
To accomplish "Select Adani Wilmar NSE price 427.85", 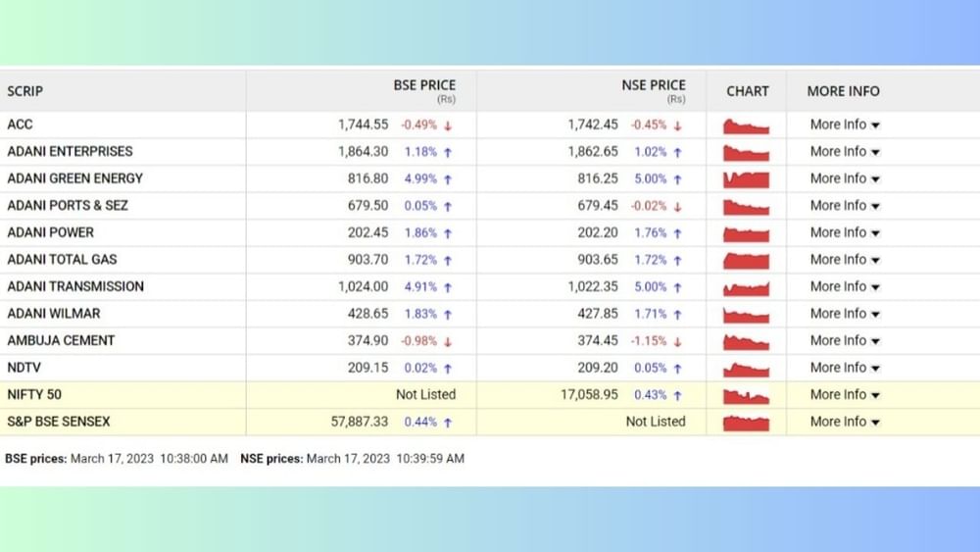I will 598,313.
